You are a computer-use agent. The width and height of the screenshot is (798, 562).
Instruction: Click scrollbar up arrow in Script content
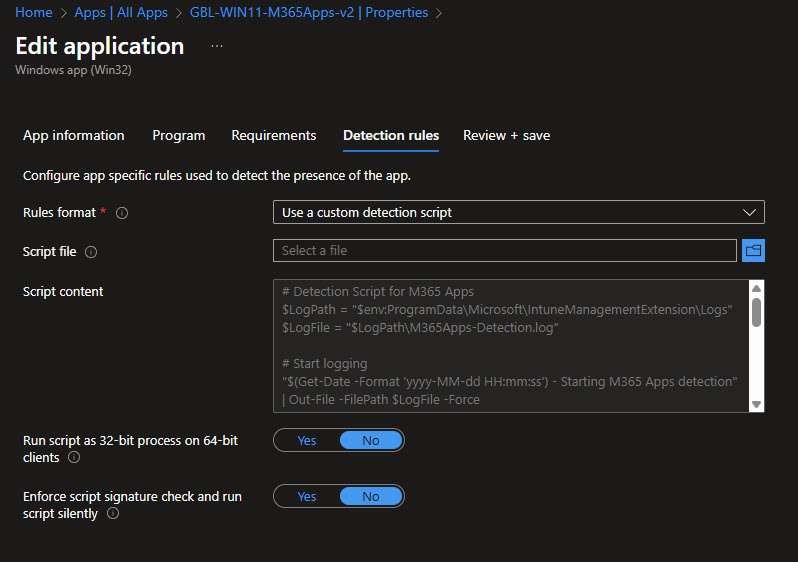pyautogui.click(x=756, y=288)
